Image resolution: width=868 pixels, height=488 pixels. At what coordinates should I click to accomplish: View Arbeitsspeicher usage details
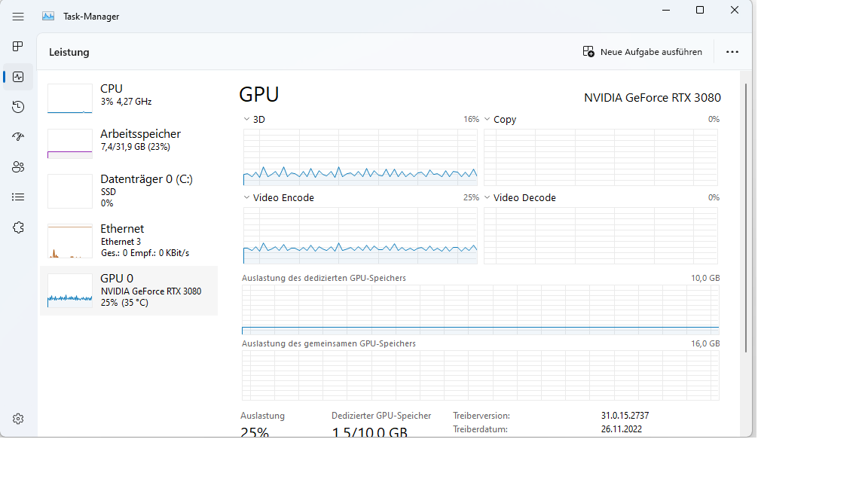pos(128,140)
